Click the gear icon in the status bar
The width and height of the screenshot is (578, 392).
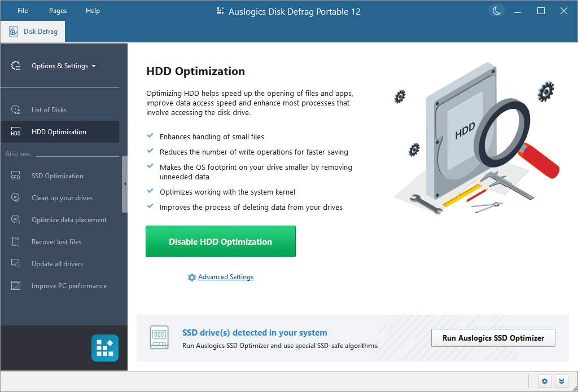pos(544,381)
